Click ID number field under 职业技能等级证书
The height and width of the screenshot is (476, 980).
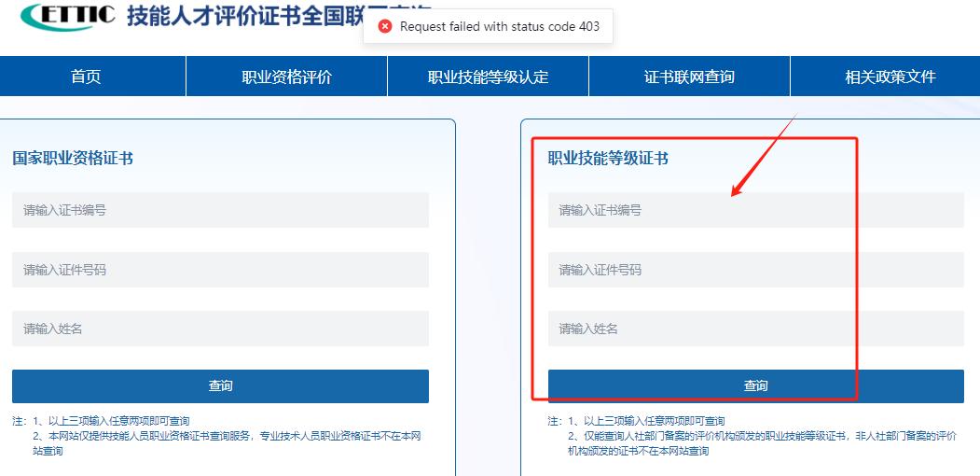755,270
